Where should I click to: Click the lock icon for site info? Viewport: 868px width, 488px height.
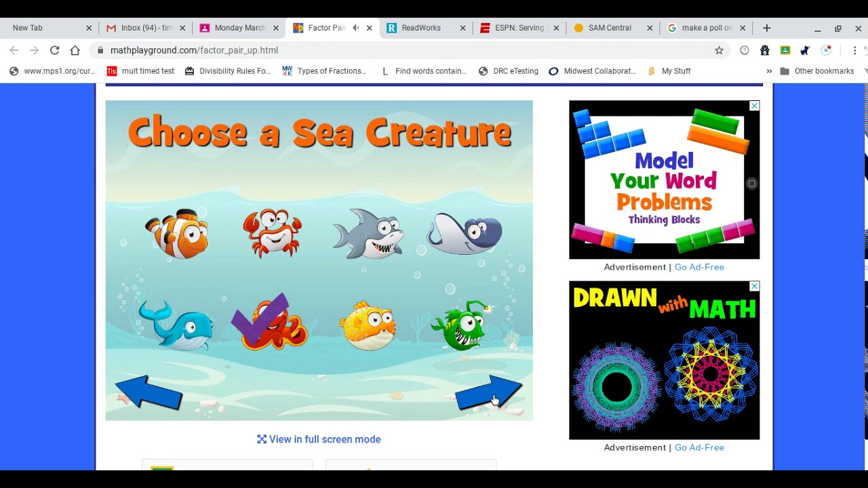click(100, 50)
